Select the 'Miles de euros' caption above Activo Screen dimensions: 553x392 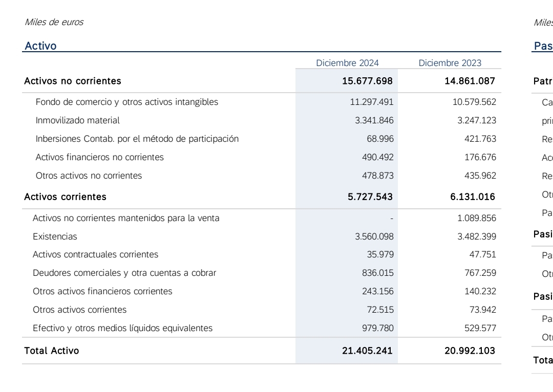pyautogui.click(x=54, y=22)
